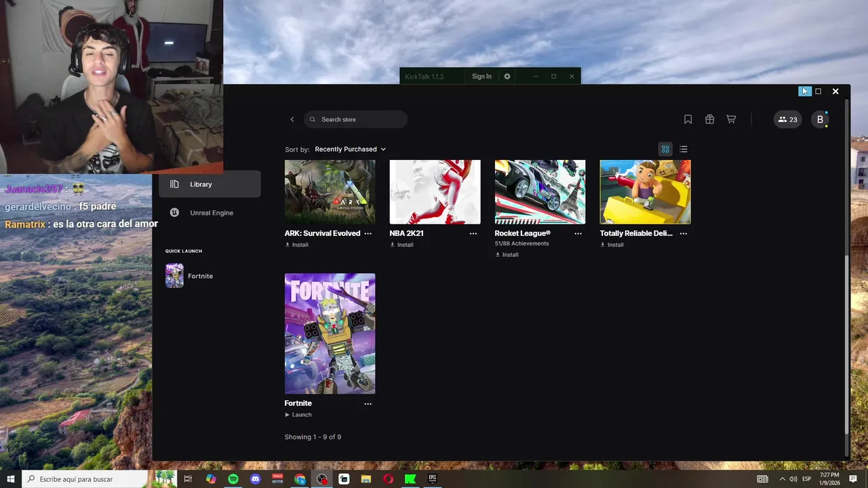Open the clock showing 7:27 PM
Viewport: 868px width, 488px height.
[x=829, y=479]
